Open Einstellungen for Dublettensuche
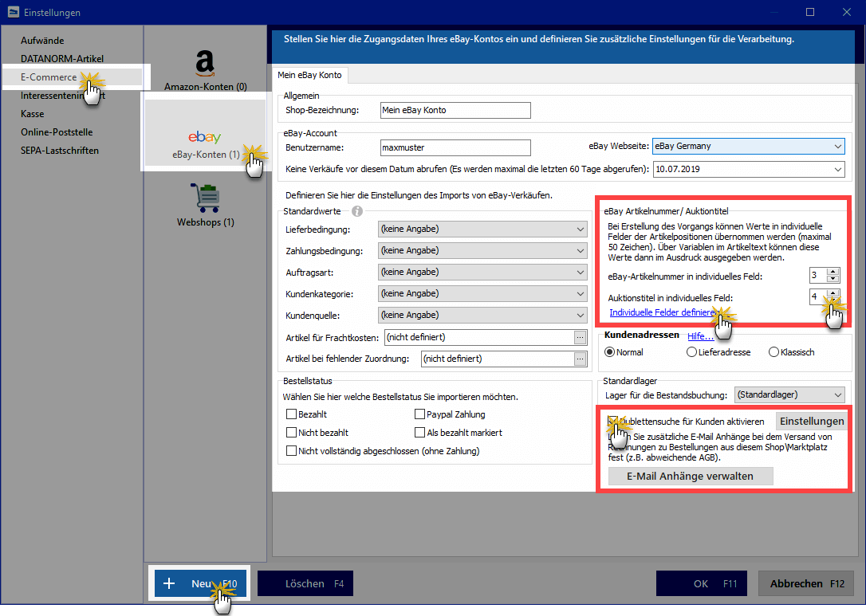866x616 pixels. [811, 421]
